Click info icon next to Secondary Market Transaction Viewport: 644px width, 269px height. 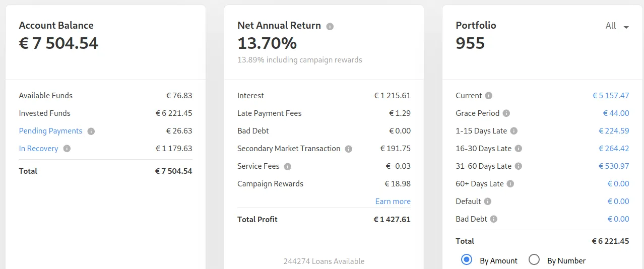349,149
